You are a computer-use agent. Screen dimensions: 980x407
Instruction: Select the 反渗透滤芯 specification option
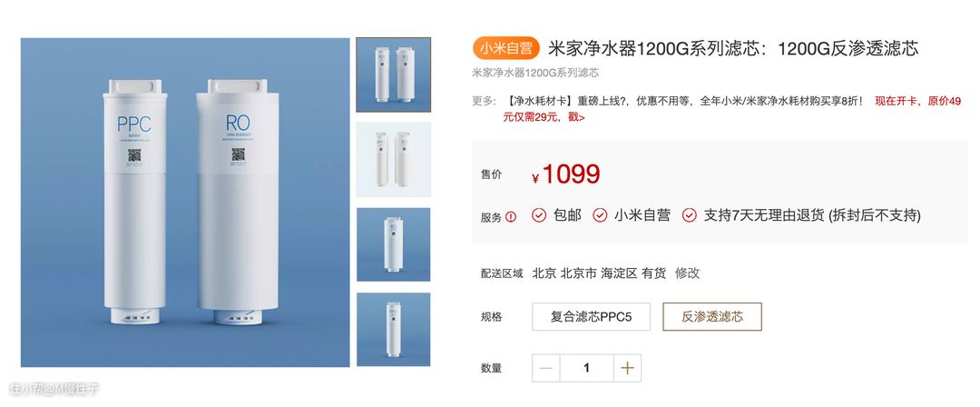712,317
